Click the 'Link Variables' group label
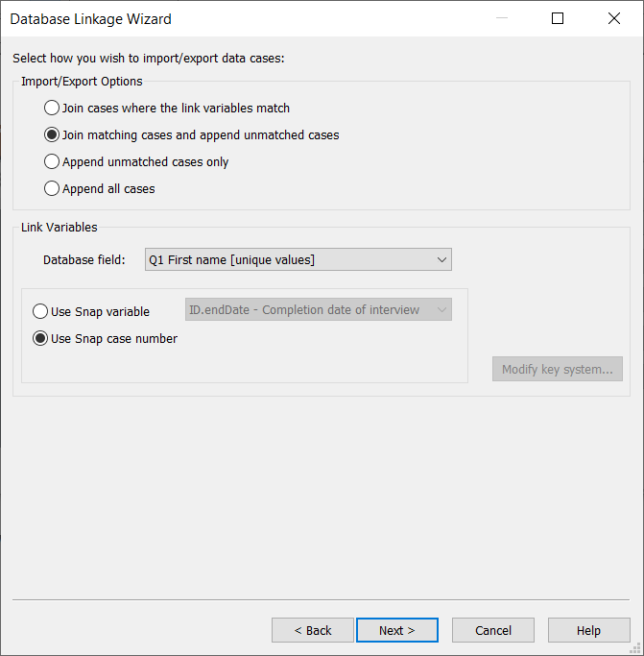Screen dimensions: 644x656 59,228
